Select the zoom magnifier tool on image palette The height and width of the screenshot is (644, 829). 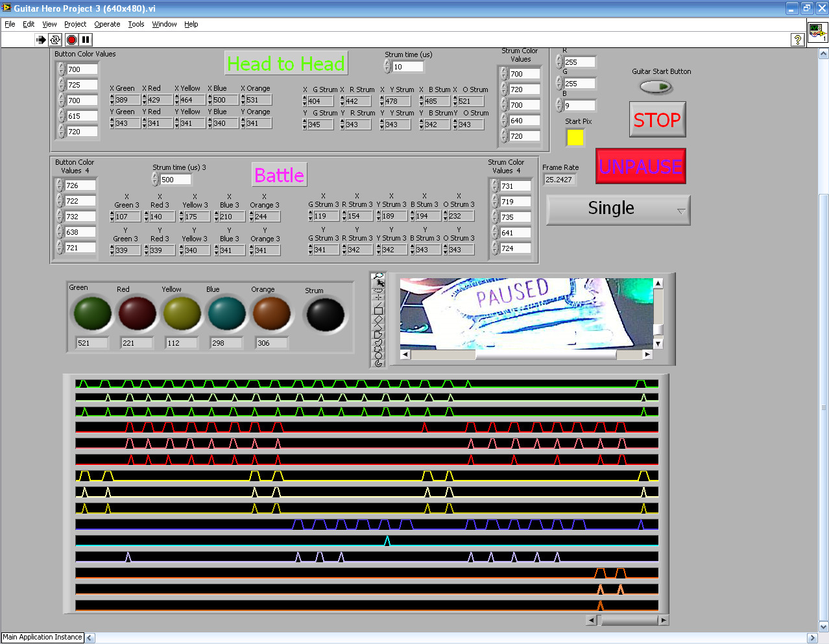pyautogui.click(x=378, y=276)
